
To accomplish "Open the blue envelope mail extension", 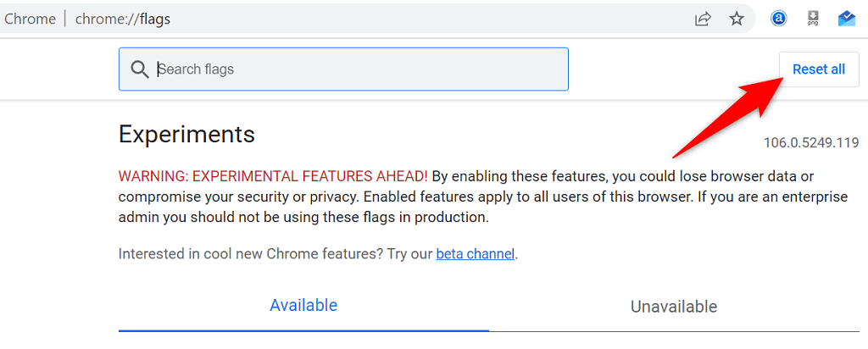I will tap(847, 19).
